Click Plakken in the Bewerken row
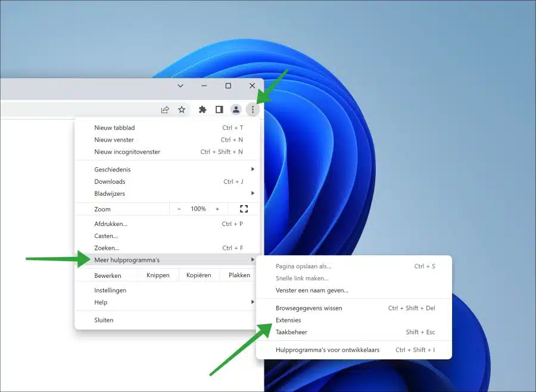536x392 pixels. (x=239, y=275)
